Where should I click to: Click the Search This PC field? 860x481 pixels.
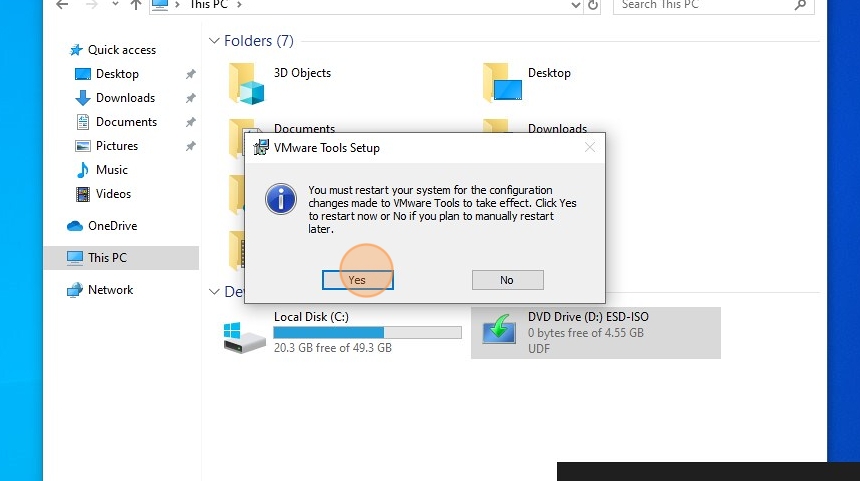click(x=713, y=5)
